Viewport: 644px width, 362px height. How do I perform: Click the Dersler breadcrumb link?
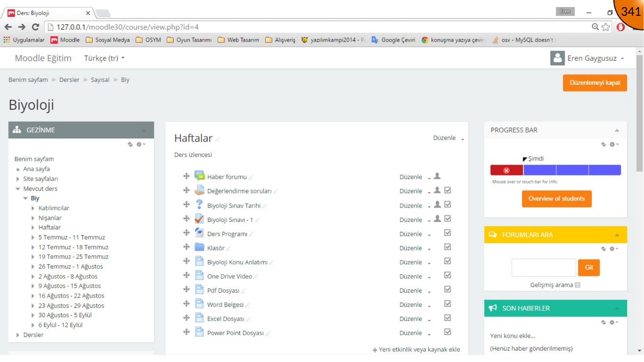(x=69, y=80)
